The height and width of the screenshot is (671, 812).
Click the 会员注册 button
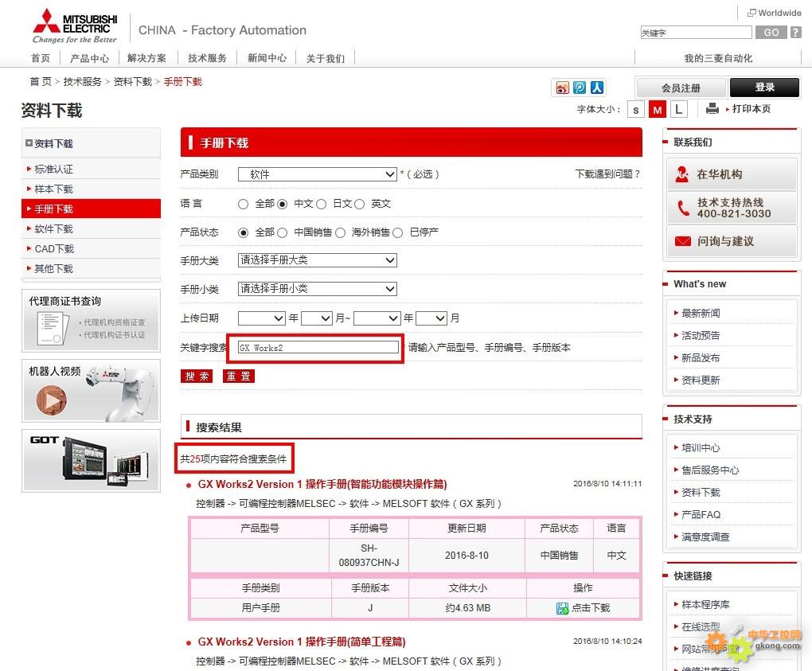click(681, 88)
